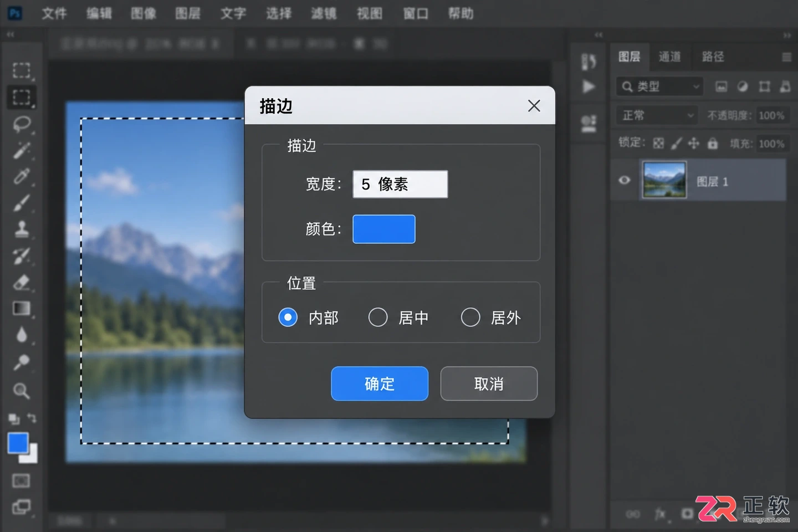Screen dimensions: 798x532
Task: Confirm stroke with 确定 button
Action: coord(380,383)
